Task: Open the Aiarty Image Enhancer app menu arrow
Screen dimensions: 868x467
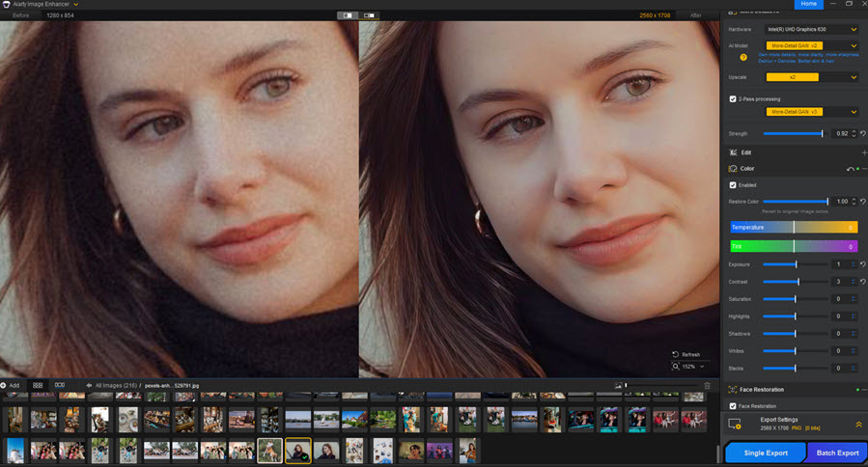Action: [x=76, y=5]
